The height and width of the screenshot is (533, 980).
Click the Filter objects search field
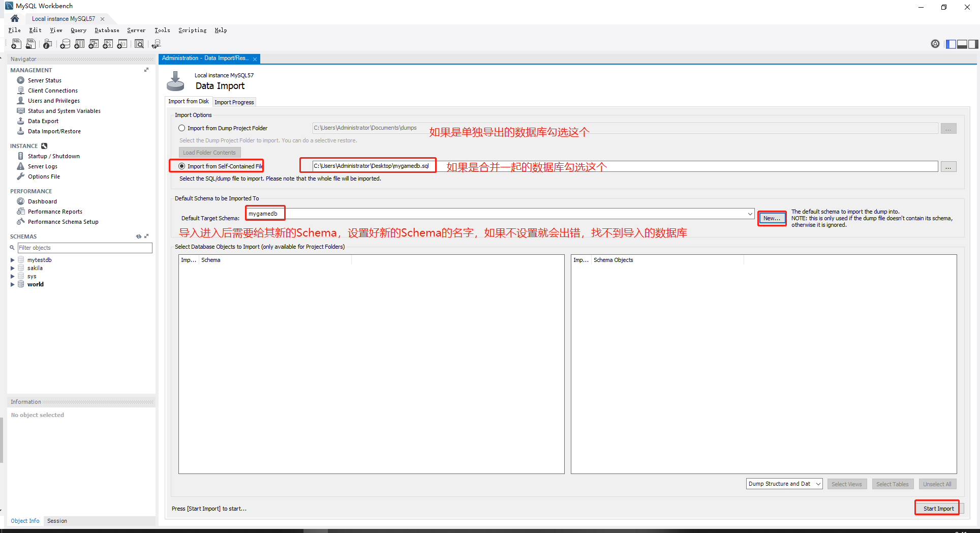[84, 248]
